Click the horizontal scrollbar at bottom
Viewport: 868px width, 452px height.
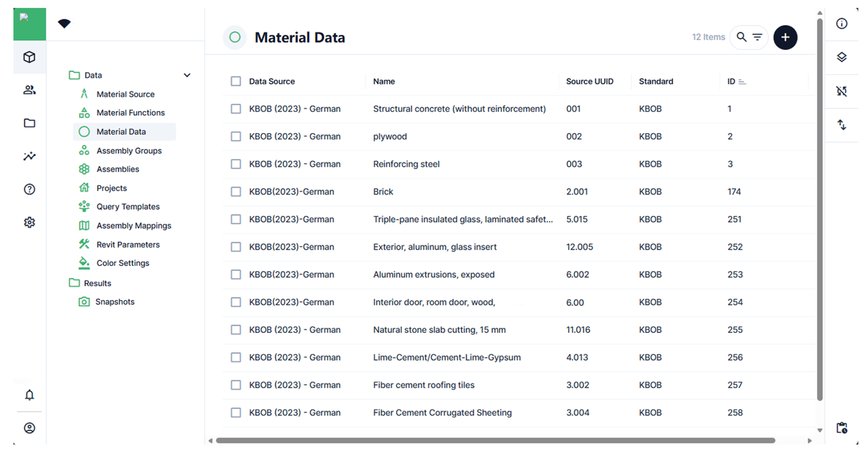point(495,441)
